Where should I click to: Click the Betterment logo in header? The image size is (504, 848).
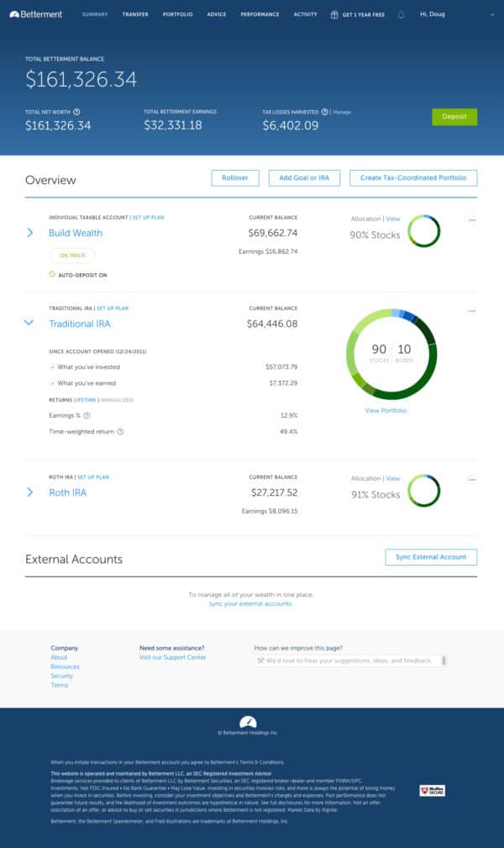coord(35,14)
